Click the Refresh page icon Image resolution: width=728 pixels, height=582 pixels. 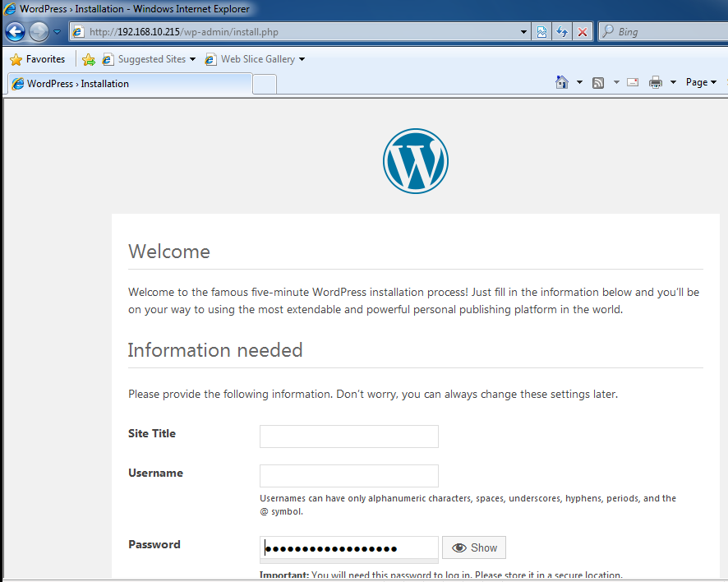[x=562, y=32]
